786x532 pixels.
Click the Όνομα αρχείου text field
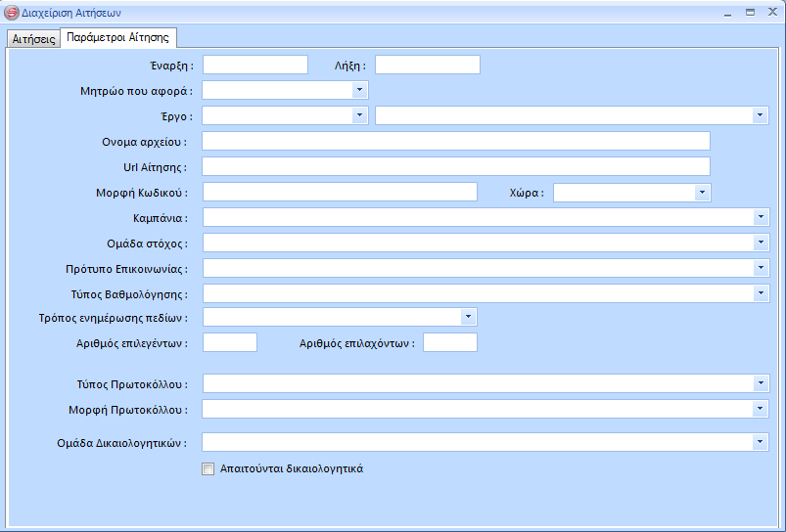[x=455, y=141]
